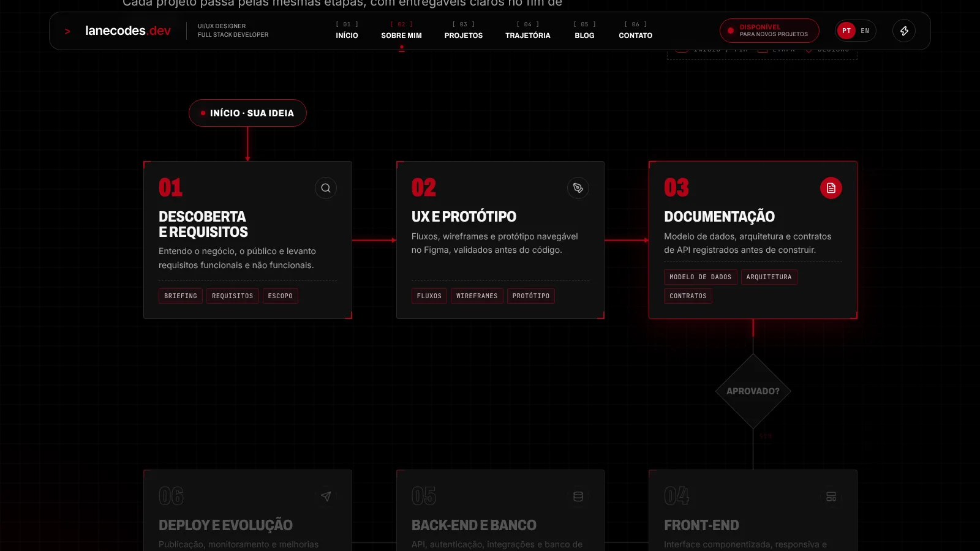The height and width of the screenshot is (551, 980).
Task: Click the Disponível para novos projetos button
Action: click(769, 31)
